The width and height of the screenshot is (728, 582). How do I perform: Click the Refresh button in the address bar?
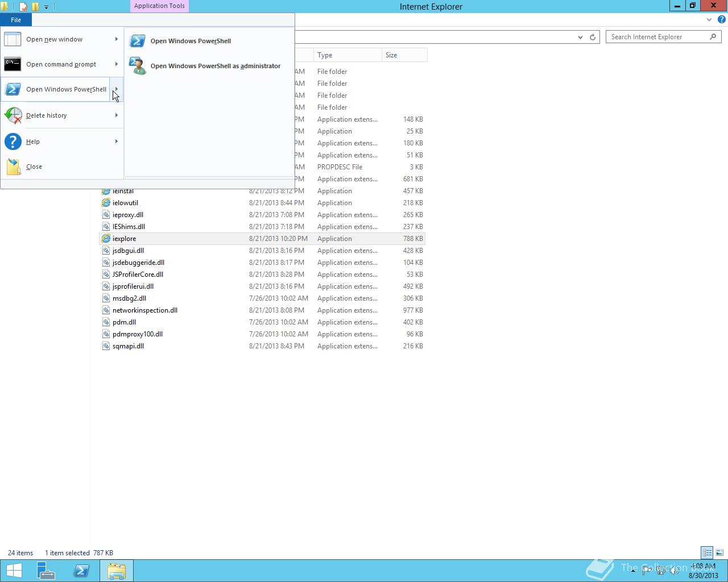coord(593,37)
